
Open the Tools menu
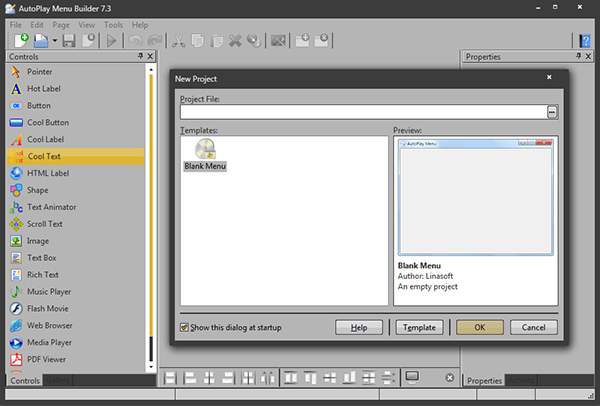113,25
